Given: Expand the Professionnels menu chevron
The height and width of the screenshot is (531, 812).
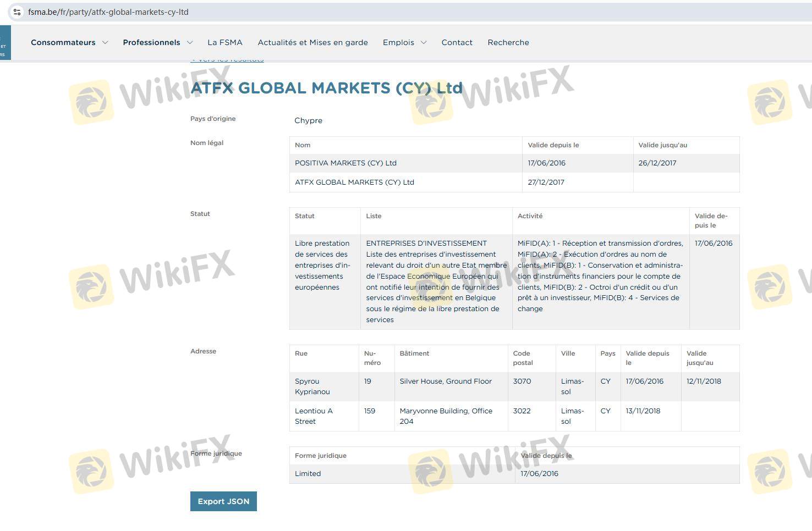Looking at the screenshot, I should coord(190,42).
